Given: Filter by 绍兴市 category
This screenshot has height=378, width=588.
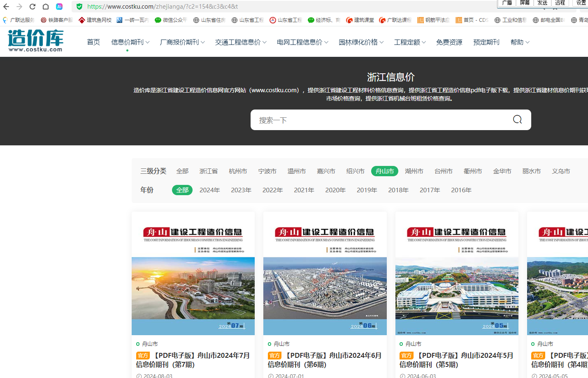Looking at the screenshot, I should pyautogui.click(x=356, y=171).
